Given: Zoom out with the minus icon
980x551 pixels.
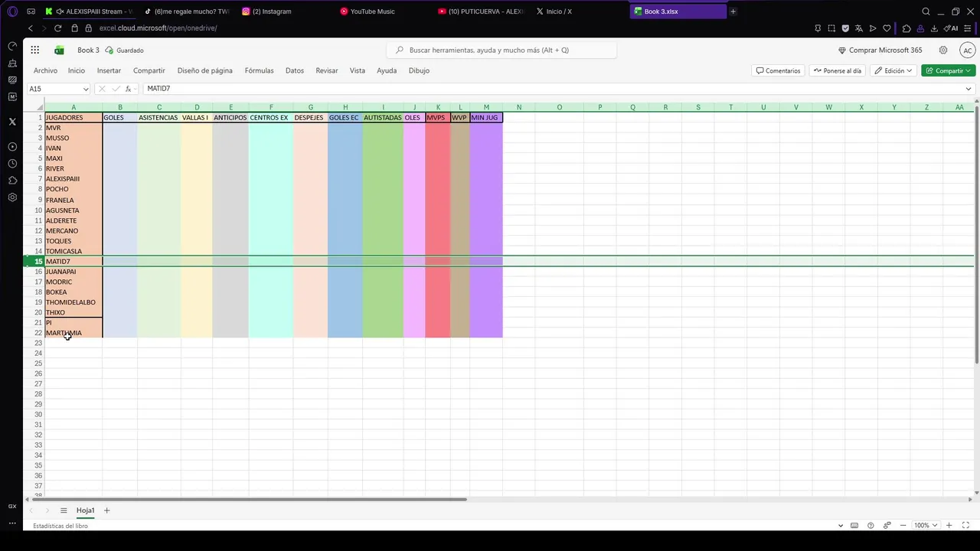Looking at the screenshot, I should pos(903,525).
